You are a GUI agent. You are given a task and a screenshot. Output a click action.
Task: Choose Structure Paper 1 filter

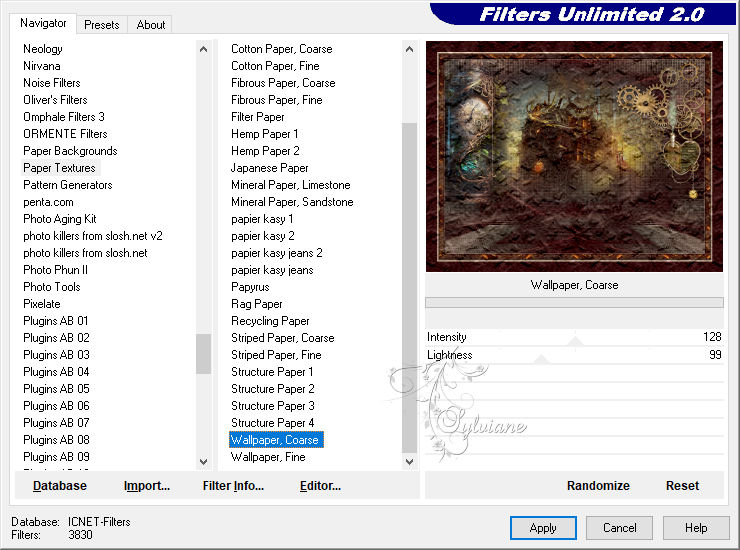[272, 372]
